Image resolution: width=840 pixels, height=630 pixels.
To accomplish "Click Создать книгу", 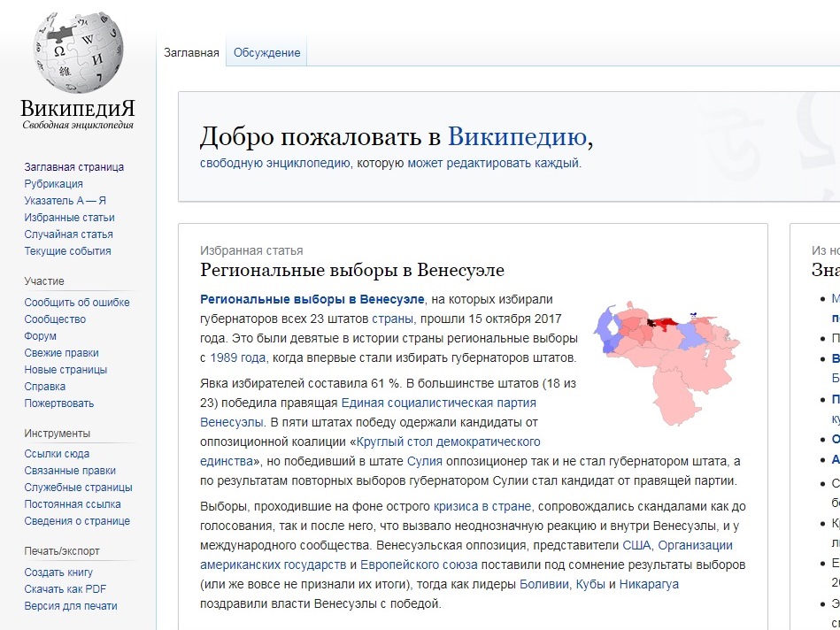I will (x=58, y=572).
